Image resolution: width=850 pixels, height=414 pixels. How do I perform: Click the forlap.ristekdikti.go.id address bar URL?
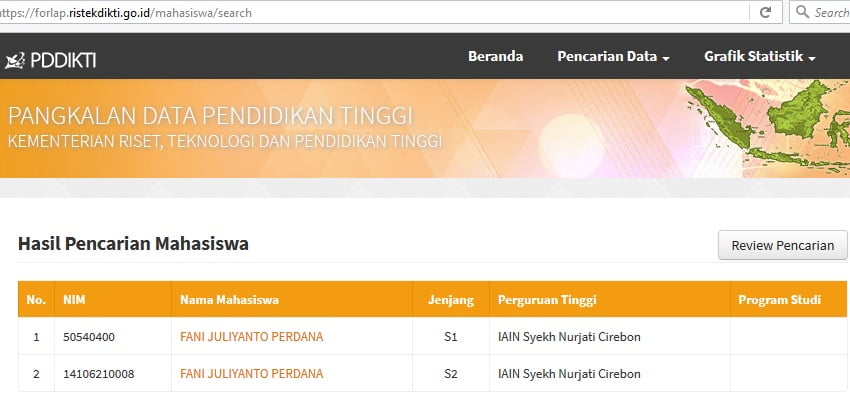point(130,13)
